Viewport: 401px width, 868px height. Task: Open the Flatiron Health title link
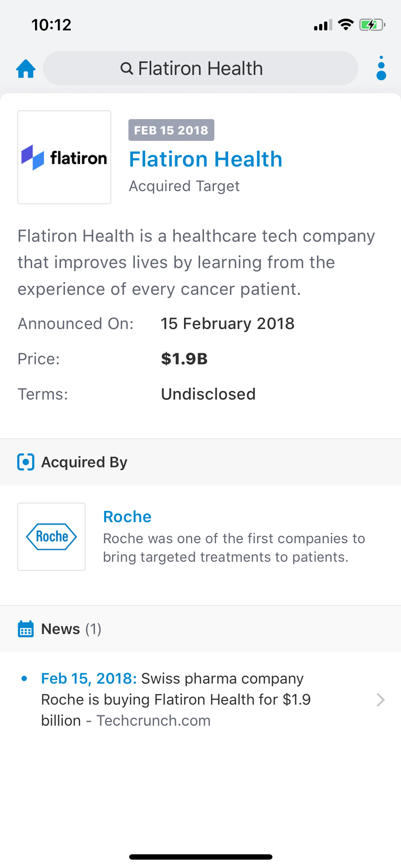pos(206,159)
